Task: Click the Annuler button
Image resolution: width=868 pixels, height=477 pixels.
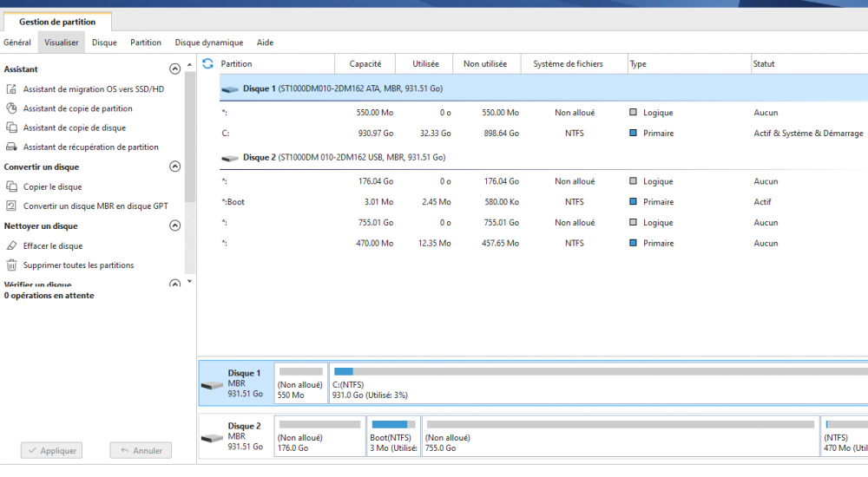Action: pos(141,451)
